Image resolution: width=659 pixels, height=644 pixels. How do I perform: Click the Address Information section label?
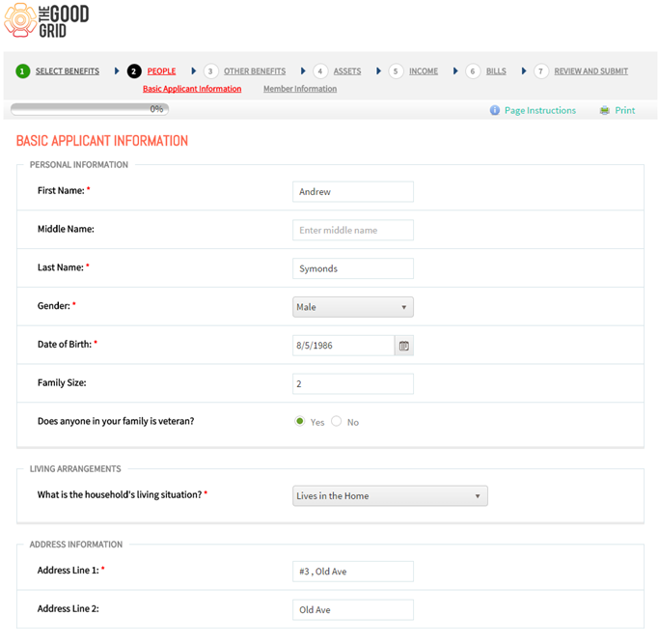tap(76, 545)
